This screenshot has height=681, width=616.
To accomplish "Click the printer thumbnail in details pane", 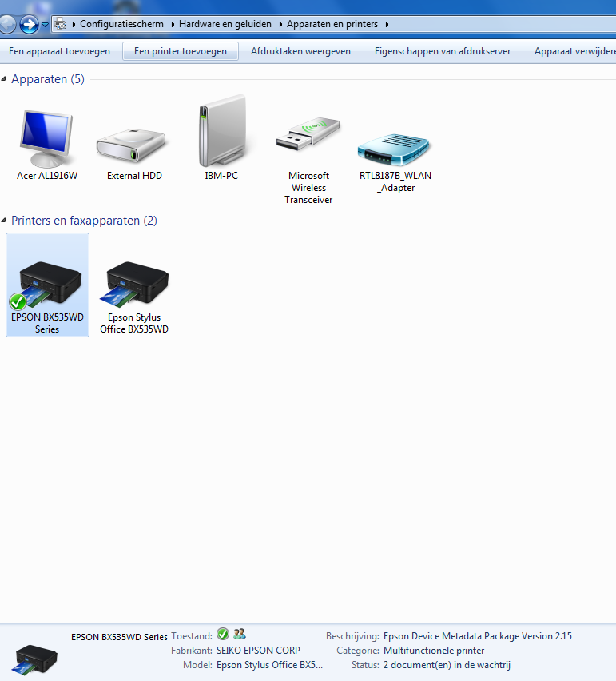I will (35, 659).
